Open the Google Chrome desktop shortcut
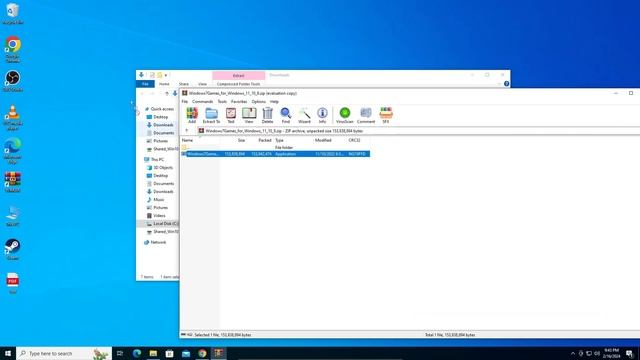The image size is (640, 360). (13, 49)
